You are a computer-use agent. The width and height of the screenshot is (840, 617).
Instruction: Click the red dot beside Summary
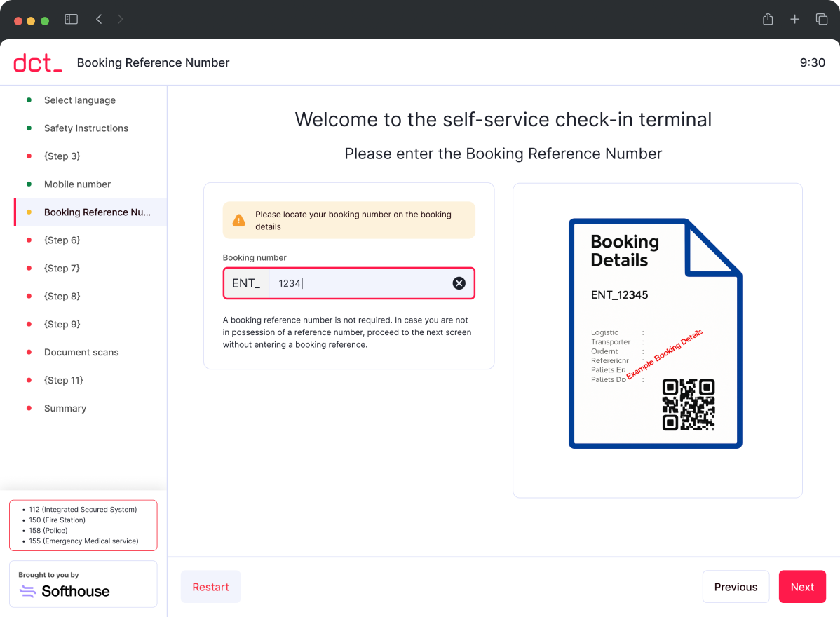coord(29,408)
